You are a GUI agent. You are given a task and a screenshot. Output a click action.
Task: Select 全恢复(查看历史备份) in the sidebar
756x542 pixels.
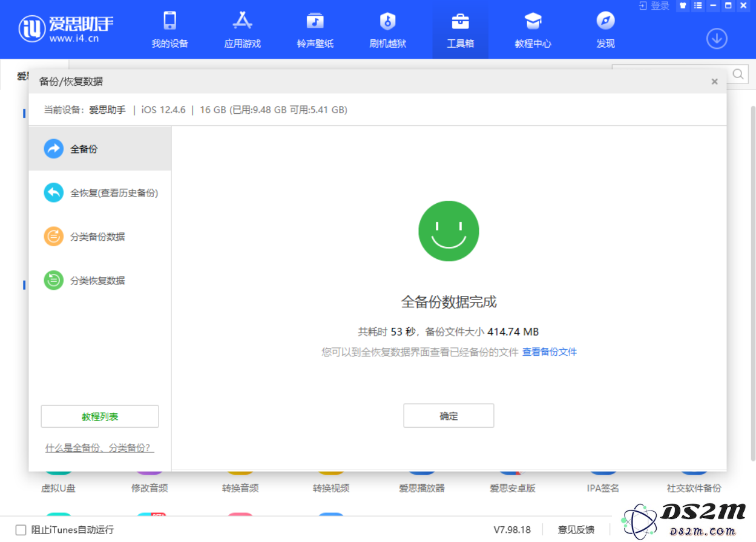(100, 193)
